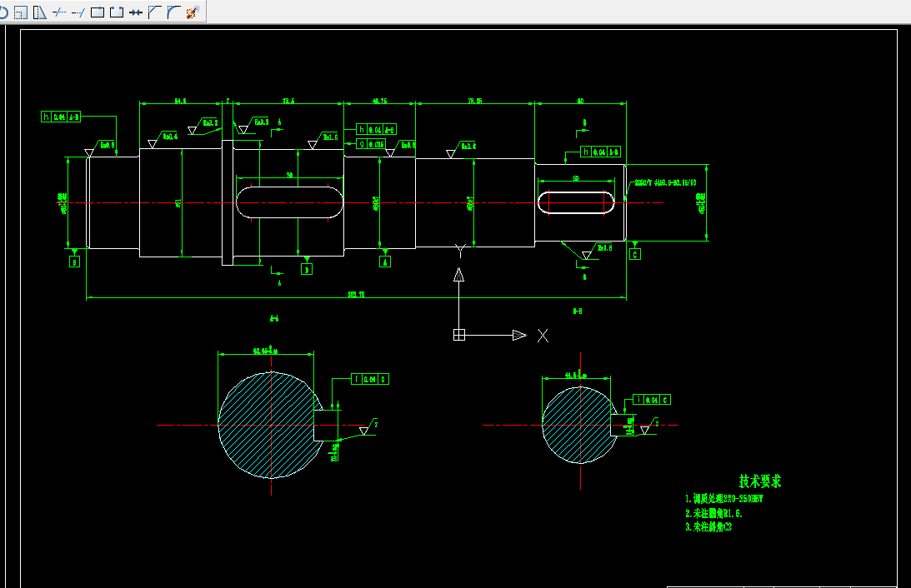Activate the Extend tool

pyautogui.click(x=78, y=12)
